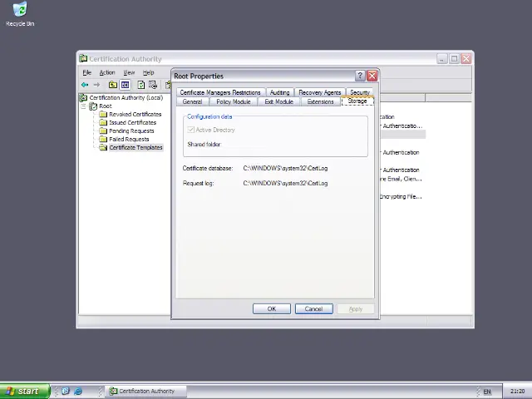Open the View menu
Image resolution: width=532 pixels, height=399 pixels.
(129, 72)
